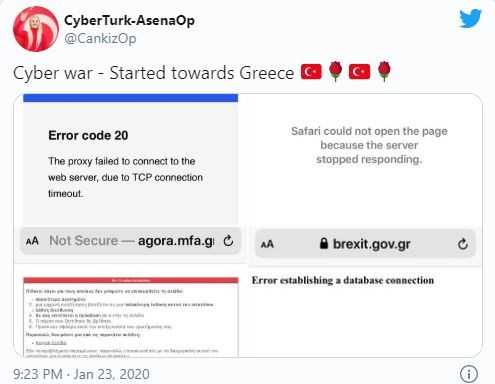Screen dimensions: 495x384
Task: Click the agora.mfa.gr address bar text
Action: pos(132,241)
